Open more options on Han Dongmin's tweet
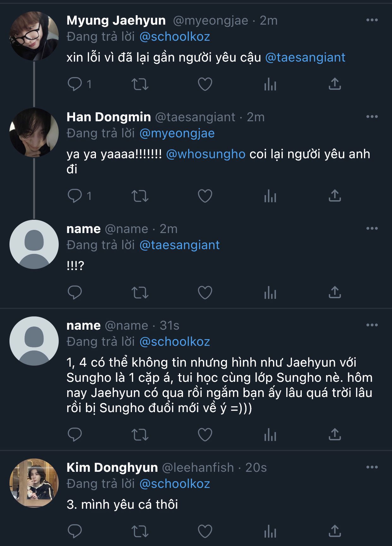This screenshot has height=546, width=392. 372,117
